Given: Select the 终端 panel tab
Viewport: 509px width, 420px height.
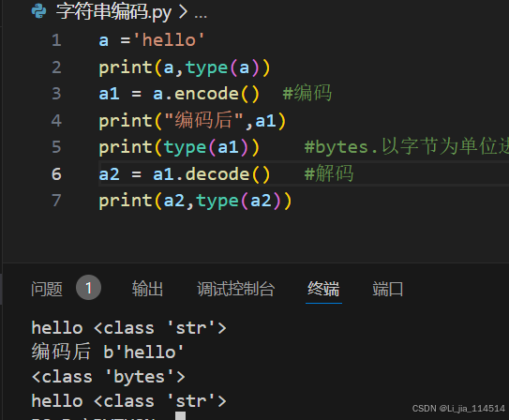Looking at the screenshot, I should click(323, 289).
